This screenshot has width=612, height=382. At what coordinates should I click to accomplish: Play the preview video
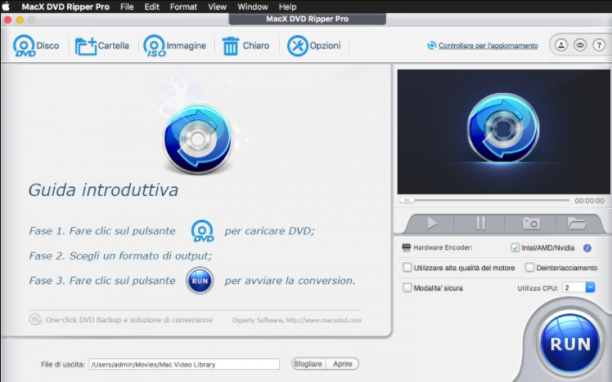click(432, 224)
